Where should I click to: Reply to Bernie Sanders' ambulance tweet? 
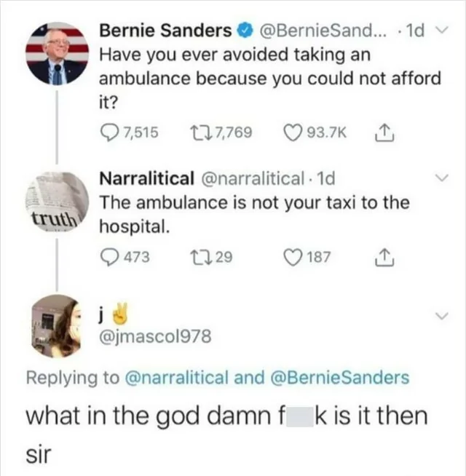[108, 132]
